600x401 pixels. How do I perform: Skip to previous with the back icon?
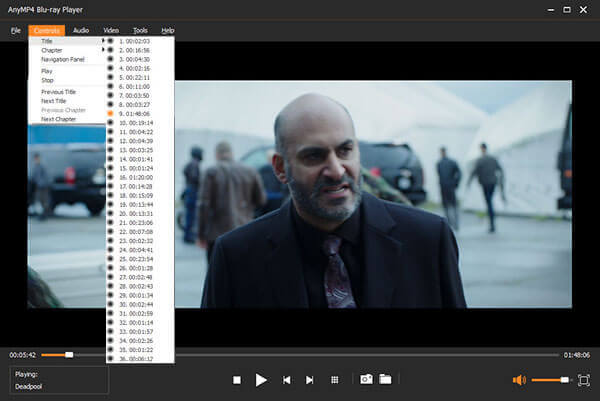click(x=287, y=380)
